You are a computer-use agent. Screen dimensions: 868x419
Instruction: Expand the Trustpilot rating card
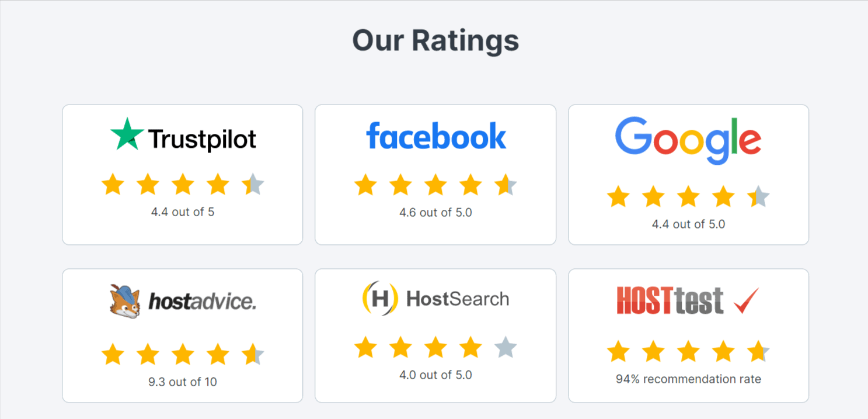coord(182,174)
